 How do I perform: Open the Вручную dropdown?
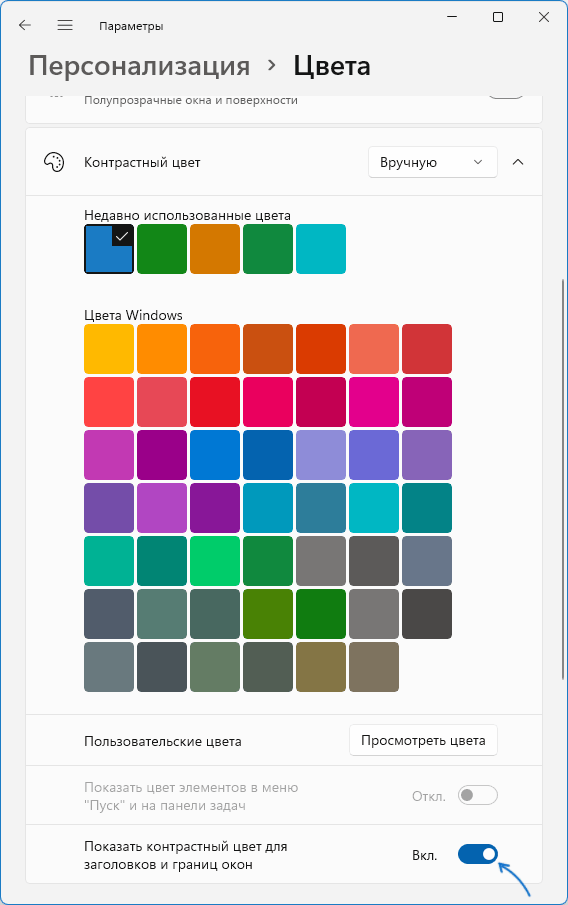pos(432,162)
